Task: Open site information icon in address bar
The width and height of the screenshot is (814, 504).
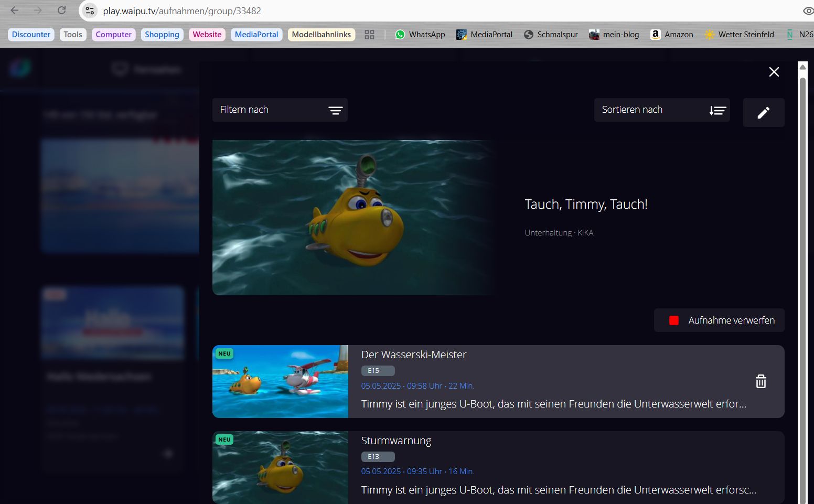Action: 90,10
